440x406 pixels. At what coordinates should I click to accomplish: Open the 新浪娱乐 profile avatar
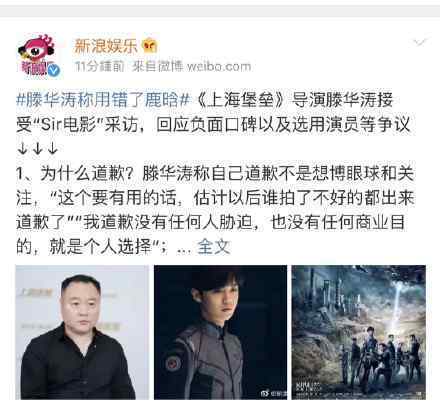[x=38, y=55]
